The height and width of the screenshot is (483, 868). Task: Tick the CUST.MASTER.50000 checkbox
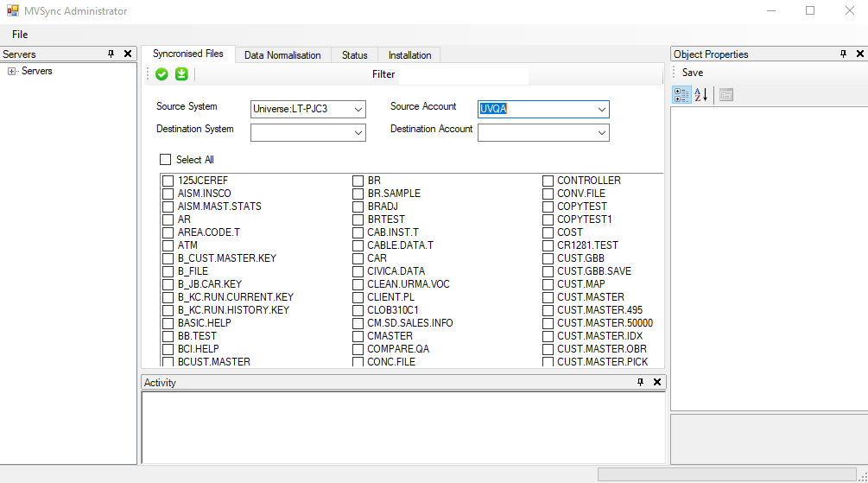coord(548,323)
